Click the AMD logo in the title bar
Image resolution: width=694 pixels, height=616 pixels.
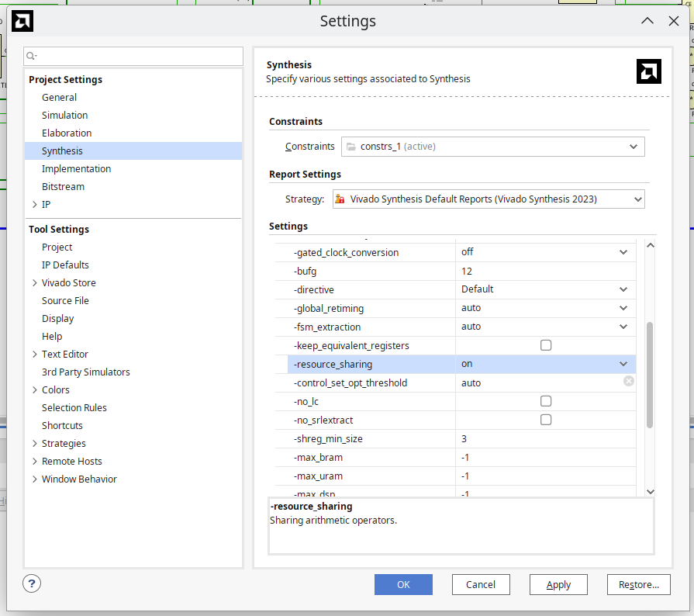tap(22, 21)
